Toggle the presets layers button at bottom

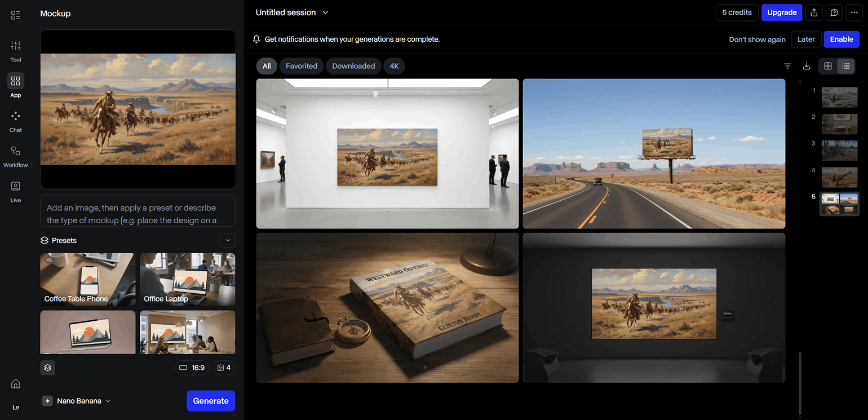48,368
